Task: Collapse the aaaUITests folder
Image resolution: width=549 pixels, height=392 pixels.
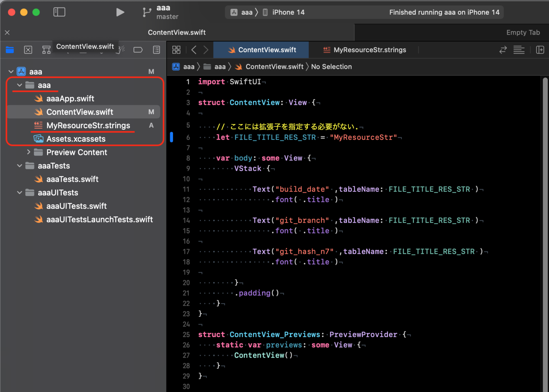Action: (x=20, y=193)
